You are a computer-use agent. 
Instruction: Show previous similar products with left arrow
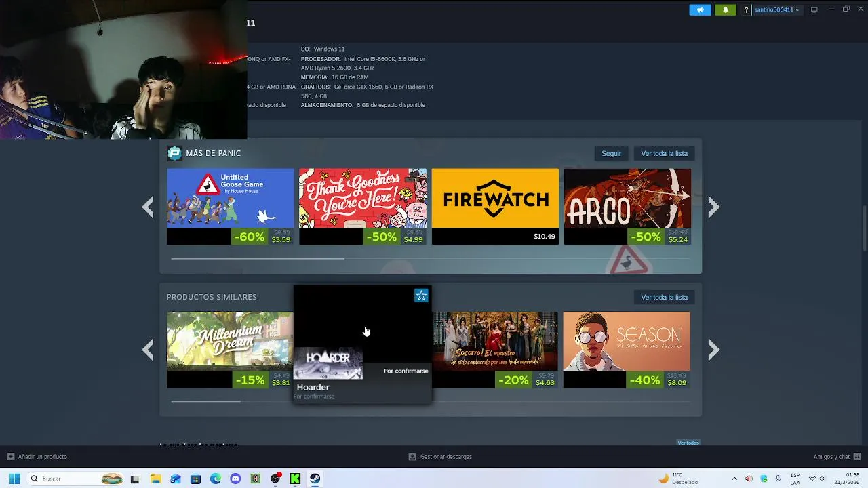(148, 350)
